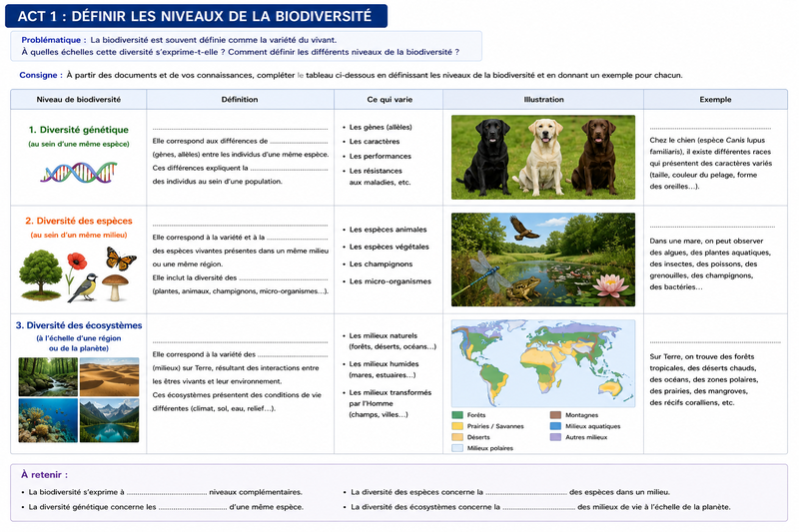This screenshot has width=799, height=532.
Task: Click the blank before 'des espèces dans un milieu'
Action: 526,493
